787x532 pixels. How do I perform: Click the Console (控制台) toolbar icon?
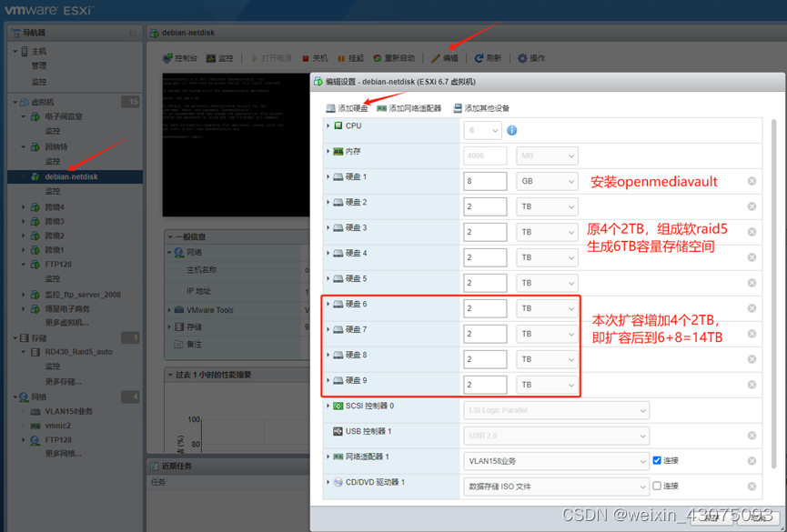pyautogui.click(x=167, y=58)
